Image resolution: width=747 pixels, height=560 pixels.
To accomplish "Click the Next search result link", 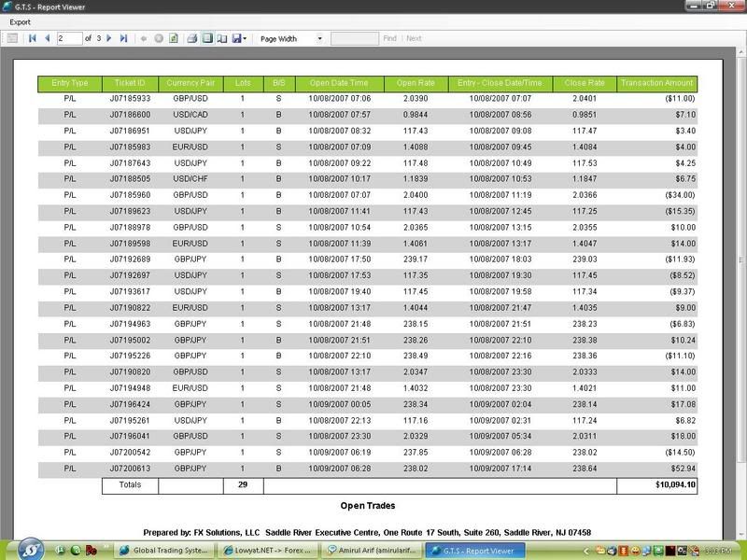I will click(x=414, y=38).
